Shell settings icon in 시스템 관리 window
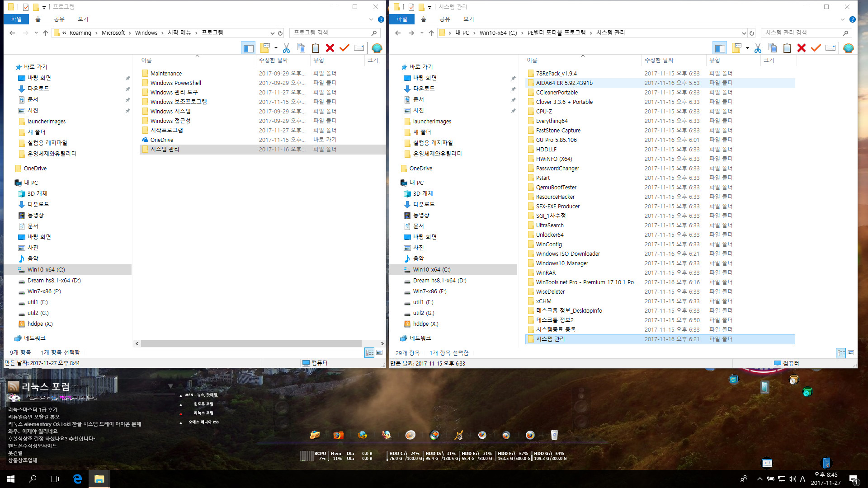This screenshot has width=868, height=488. 848,48
